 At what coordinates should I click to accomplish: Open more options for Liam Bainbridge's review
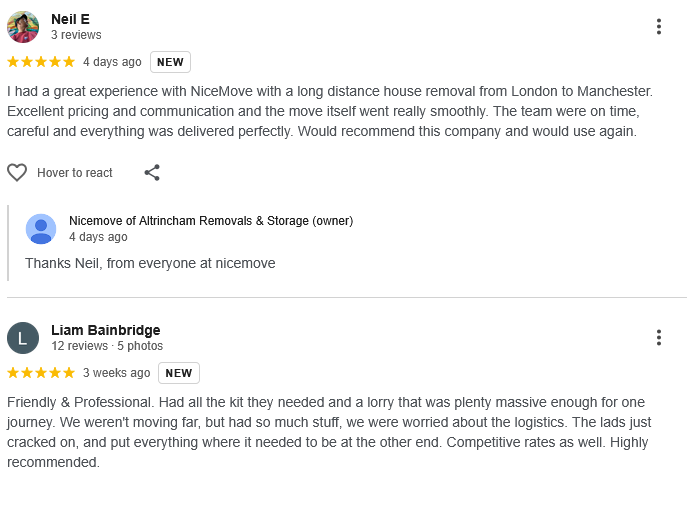(658, 338)
